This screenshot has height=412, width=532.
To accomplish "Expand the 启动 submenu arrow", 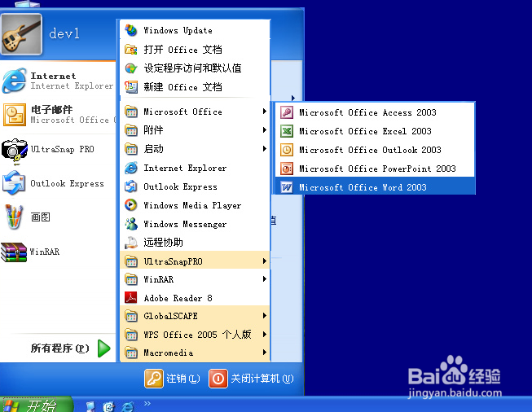I will click(x=264, y=148).
